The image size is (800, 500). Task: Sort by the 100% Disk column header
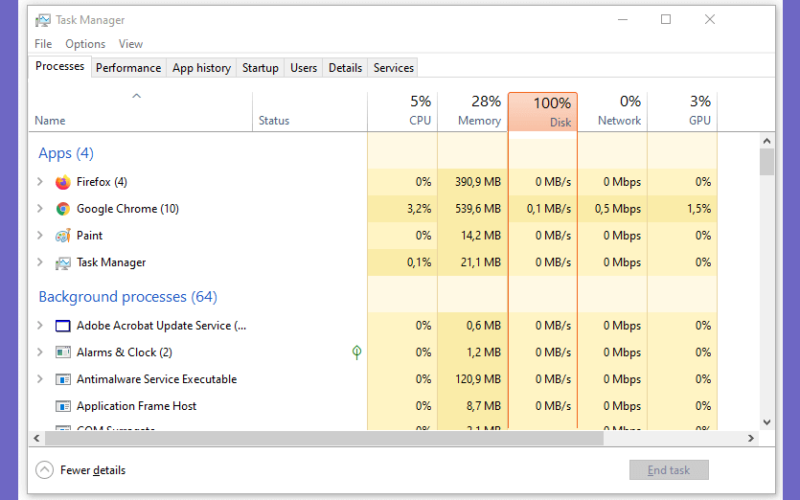click(543, 111)
